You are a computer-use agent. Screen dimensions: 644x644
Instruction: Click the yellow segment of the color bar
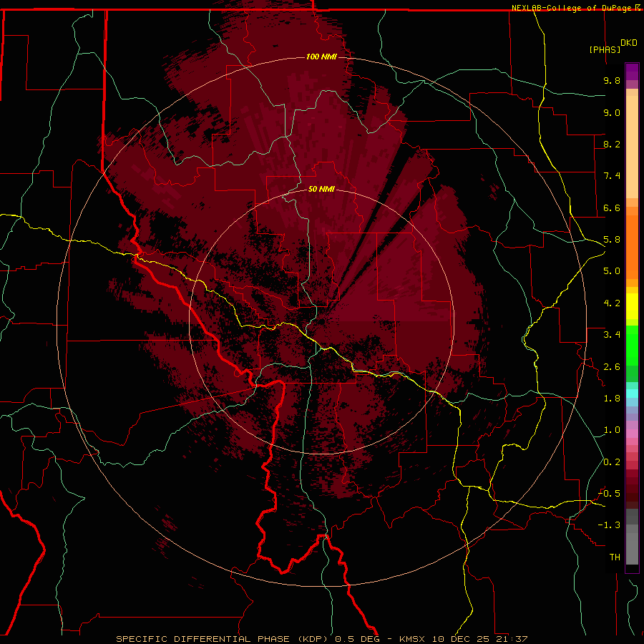coord(632,306)
